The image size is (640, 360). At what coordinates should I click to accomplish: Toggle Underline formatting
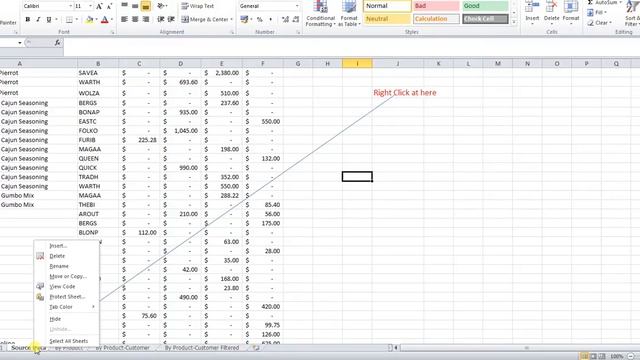click(x=49, y=19)
